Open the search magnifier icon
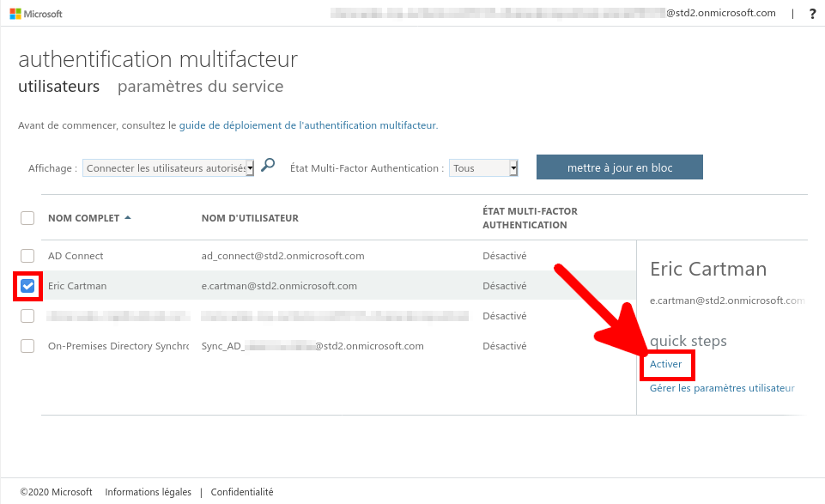Screen dimensions: 825x504 click(268, 165)
